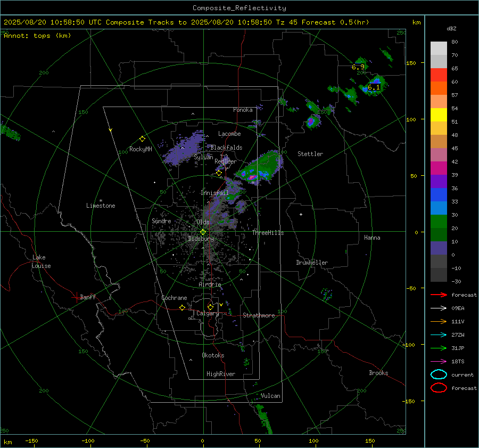Select the green 31JP track arrow
479x448 pixels.
(x=439, y=348)
